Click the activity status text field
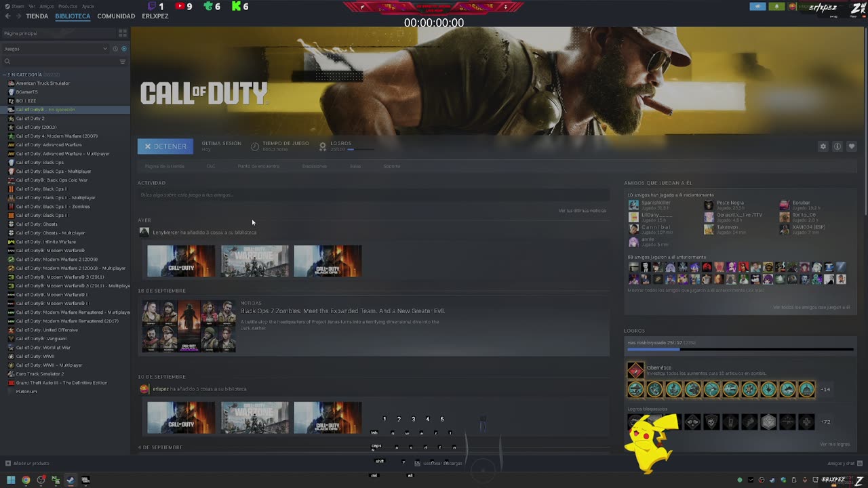 (373, 195)
